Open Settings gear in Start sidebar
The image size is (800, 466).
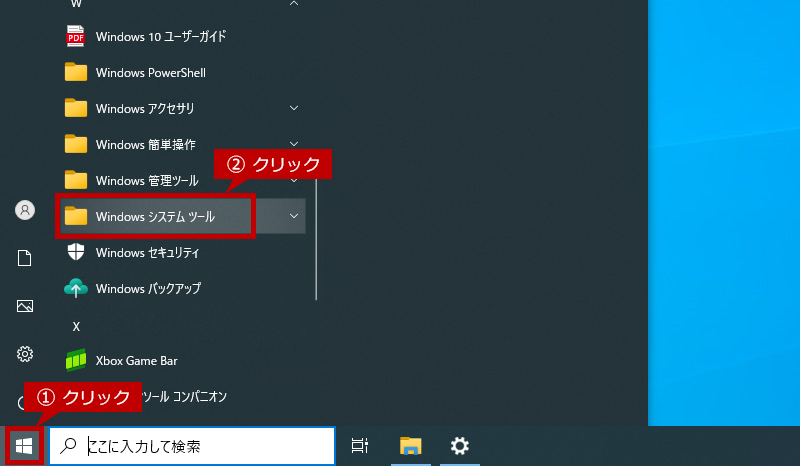24,354
